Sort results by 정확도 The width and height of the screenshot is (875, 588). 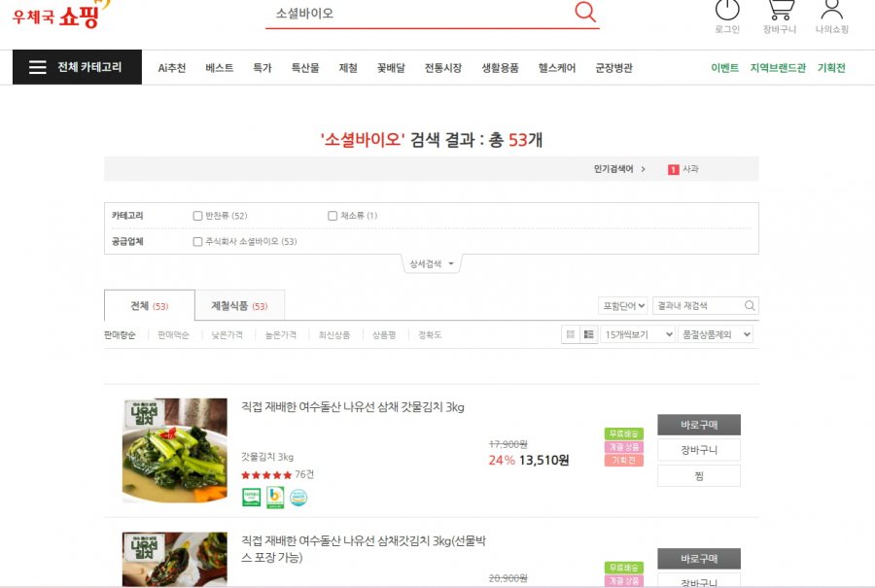[430, 335]
